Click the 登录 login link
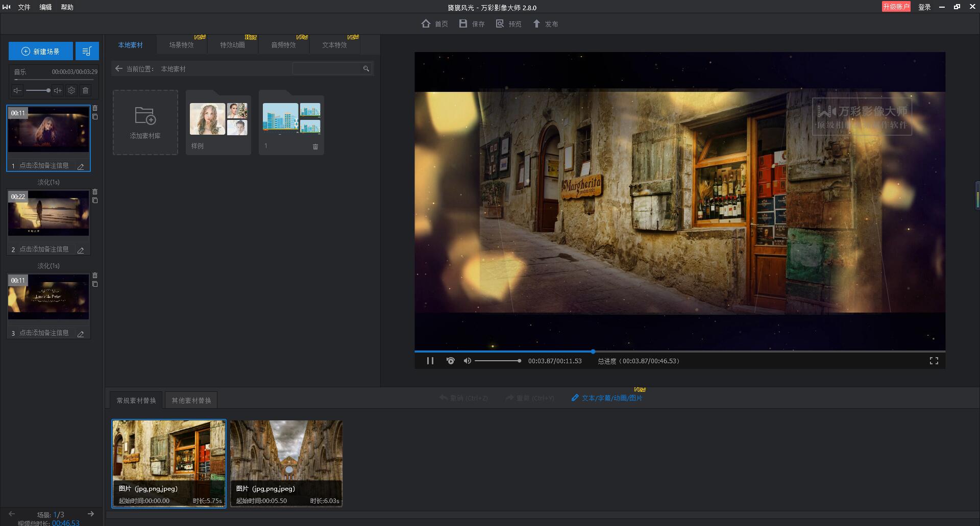This screenshot has height=526, width=980. [x=924, y=7]
